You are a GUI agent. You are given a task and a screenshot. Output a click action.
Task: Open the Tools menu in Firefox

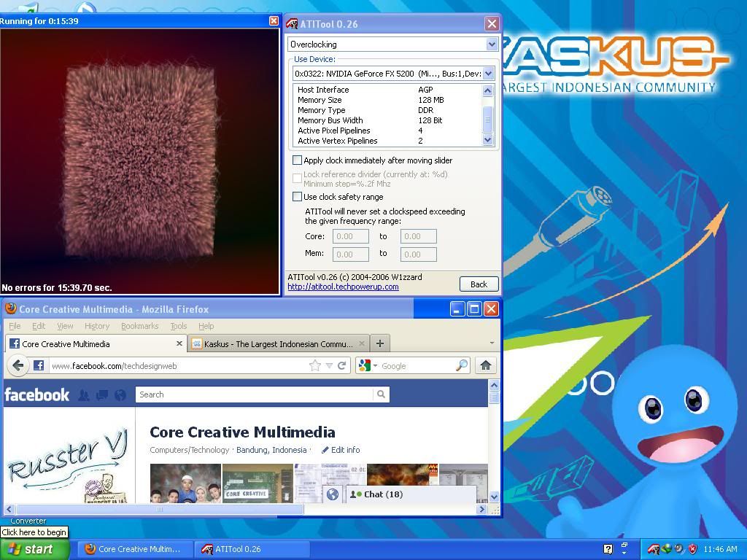(179, 326)
